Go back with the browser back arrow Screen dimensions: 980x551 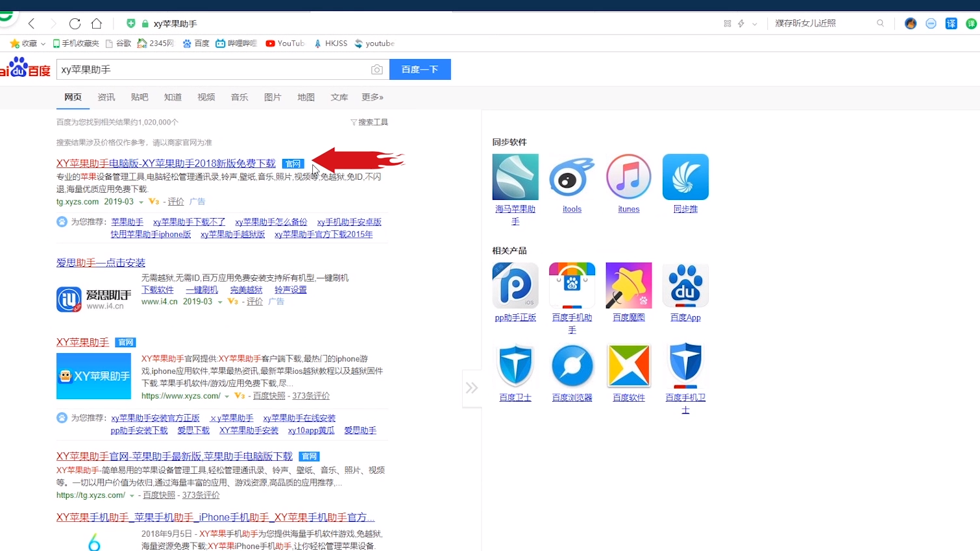click(x=31, y=23)
